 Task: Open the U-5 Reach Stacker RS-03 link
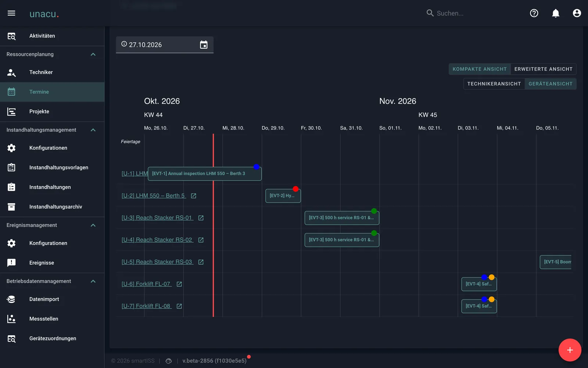[x=157, y=262]
